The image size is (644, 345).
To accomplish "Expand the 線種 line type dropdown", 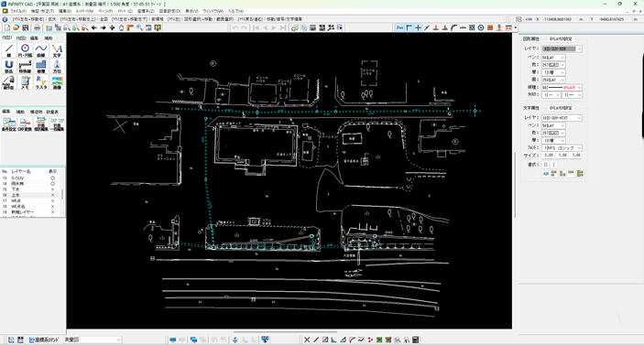I will 562,87.
